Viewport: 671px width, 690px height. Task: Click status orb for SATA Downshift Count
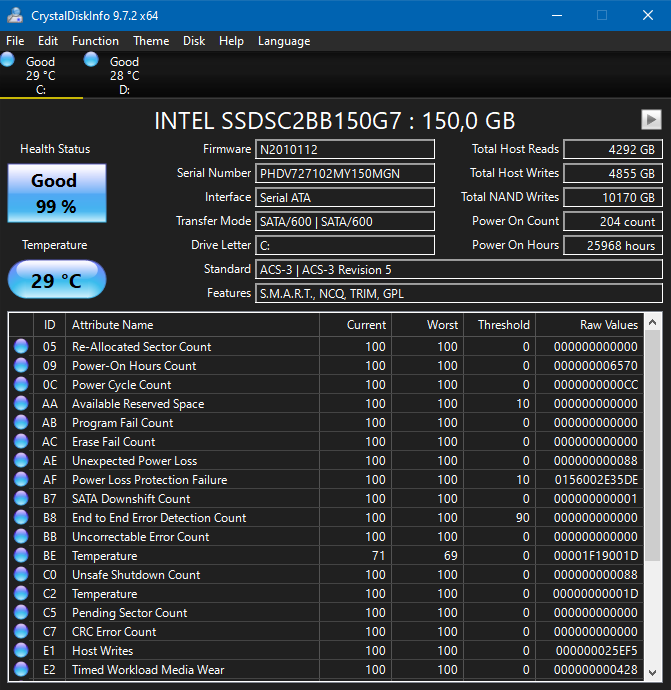(21, 498)
